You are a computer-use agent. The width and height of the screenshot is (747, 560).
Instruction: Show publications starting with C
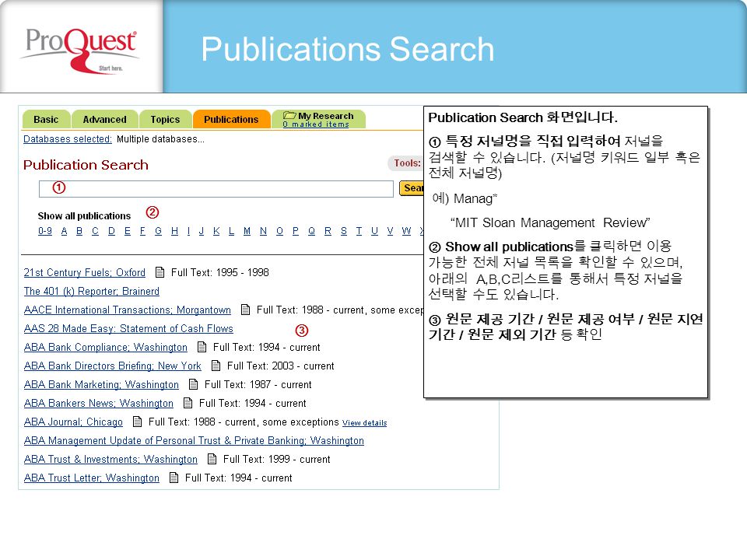pos(95,231)
